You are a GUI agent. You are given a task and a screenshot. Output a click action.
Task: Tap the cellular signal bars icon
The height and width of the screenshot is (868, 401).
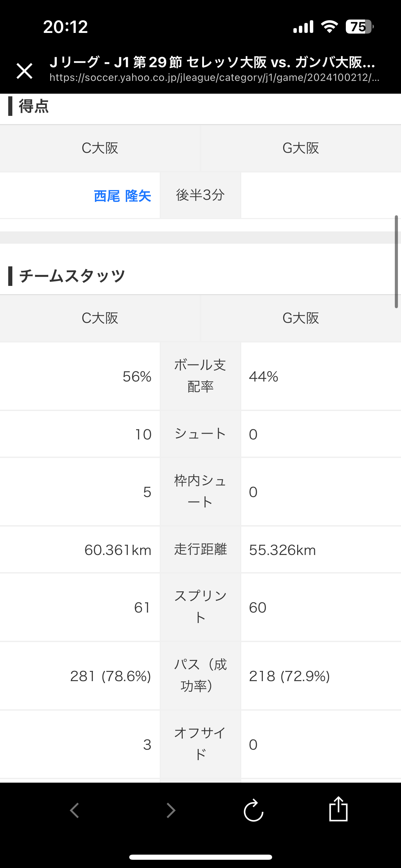303,27
